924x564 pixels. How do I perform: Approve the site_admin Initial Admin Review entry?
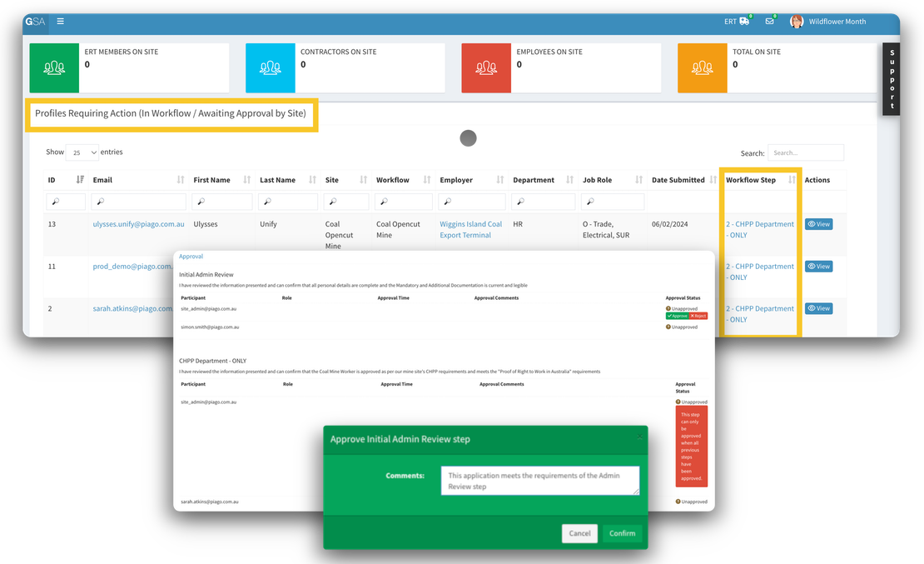pyautogui.click(x=677, y=316)
